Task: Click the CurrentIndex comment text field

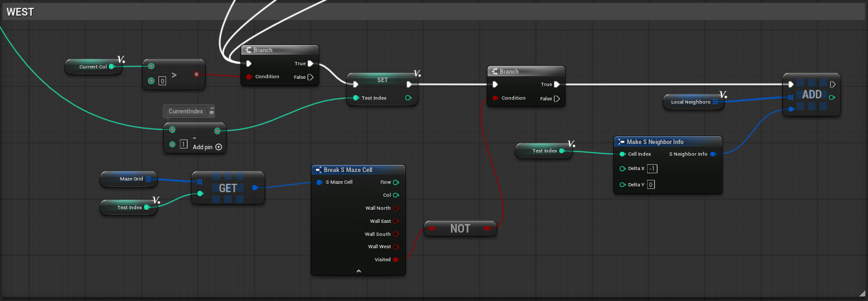Action: point(186,111)
